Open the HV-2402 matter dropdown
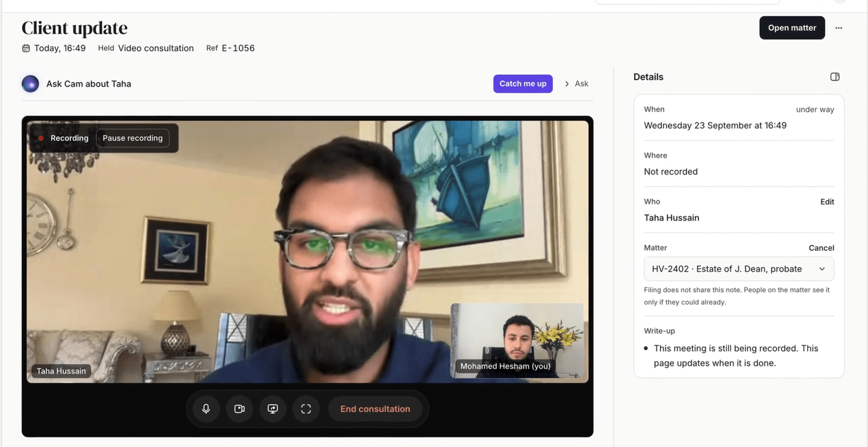 [x=739, y=268]
